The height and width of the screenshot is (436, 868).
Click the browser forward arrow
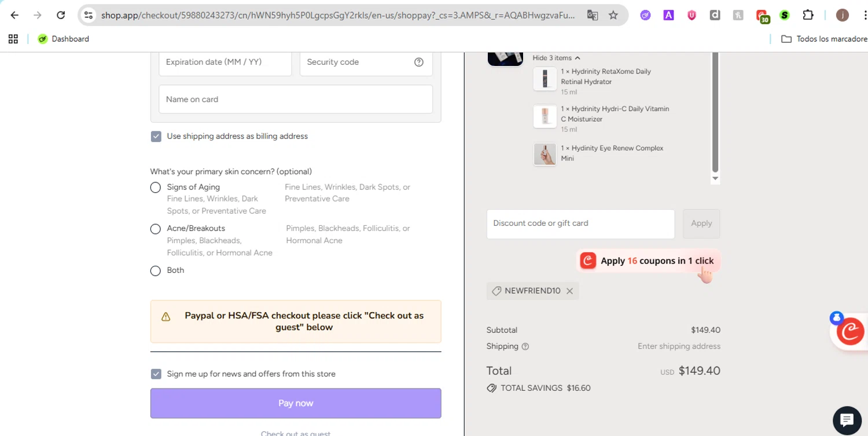(x=38, y=16)
